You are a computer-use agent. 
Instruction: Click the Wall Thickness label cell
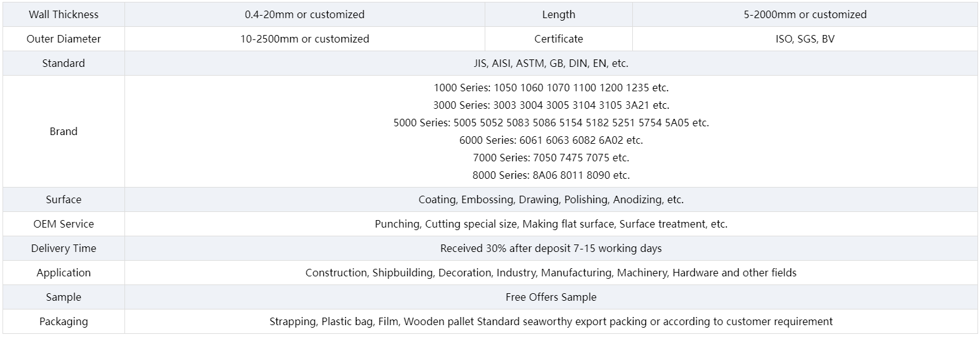63,14
